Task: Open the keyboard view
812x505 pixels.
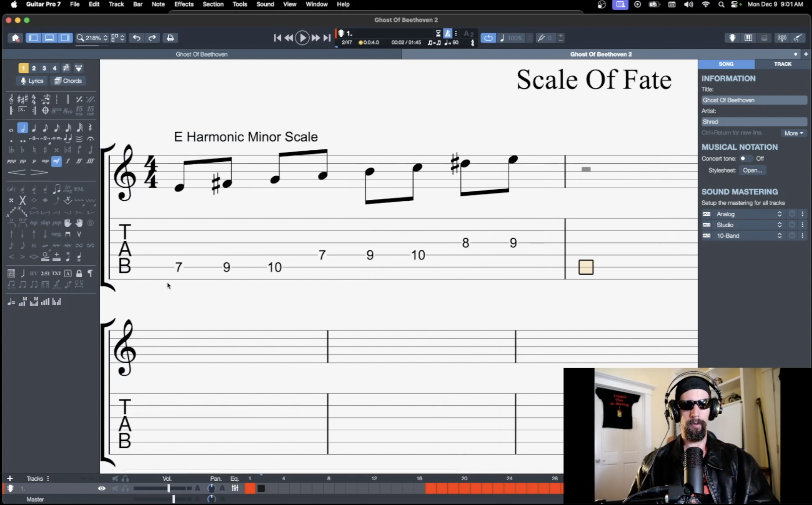Action: (x=748, y=38)
